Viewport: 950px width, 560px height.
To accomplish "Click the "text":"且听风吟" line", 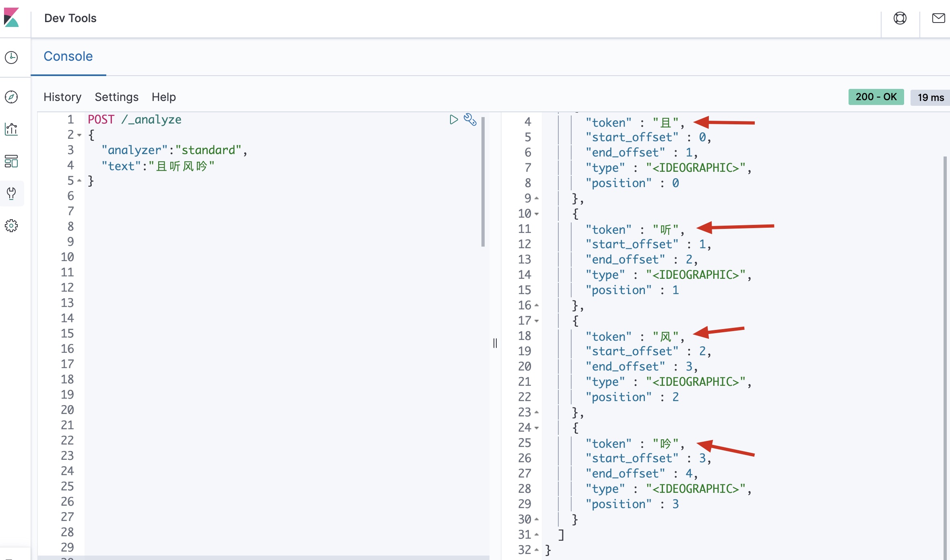I will [x=158, y=166].
